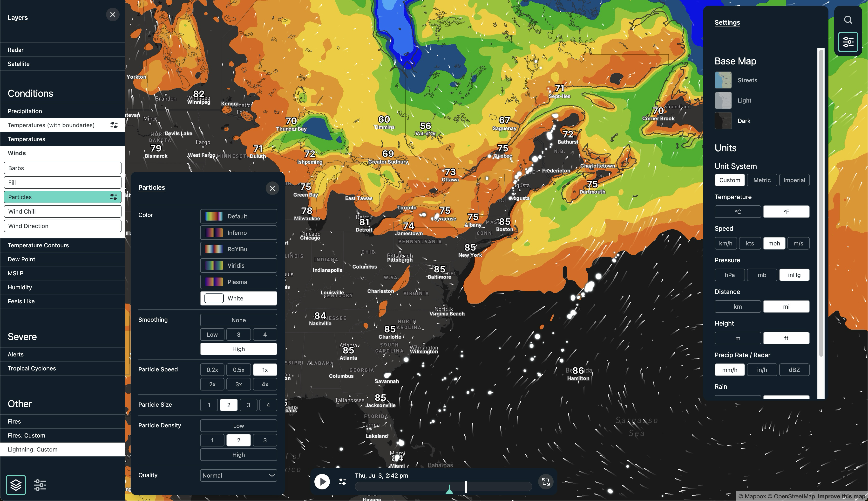Toggle settings panel sliders icon at top right

(848, 42)
